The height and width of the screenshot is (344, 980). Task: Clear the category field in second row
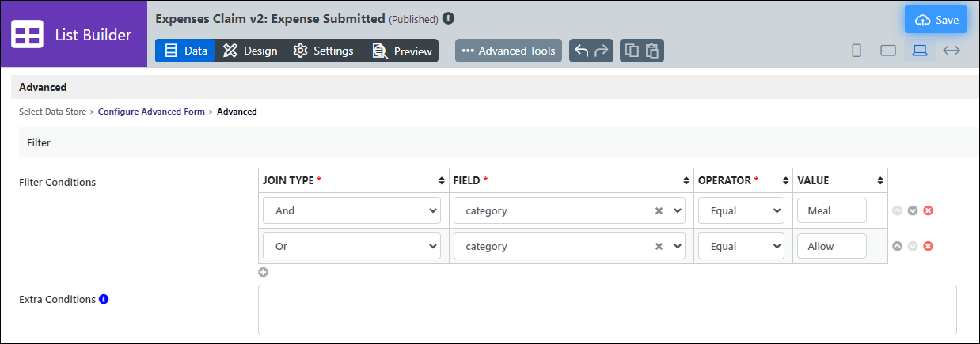point(659,246)
